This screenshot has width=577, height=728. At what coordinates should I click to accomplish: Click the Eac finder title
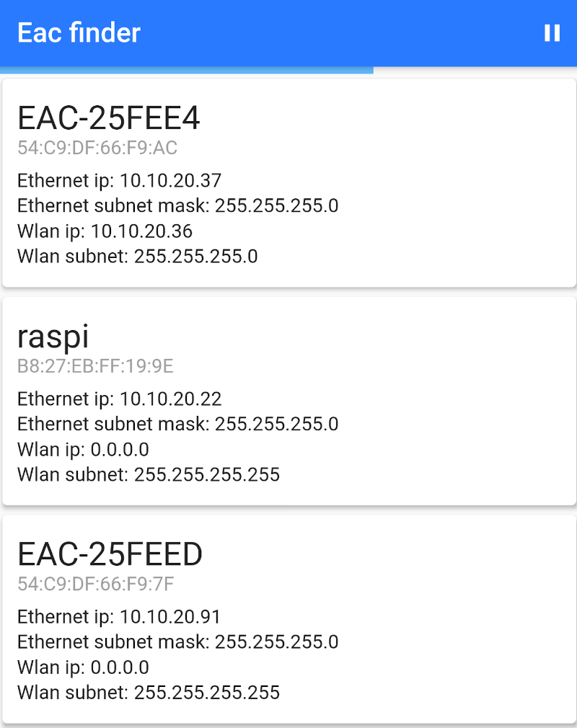coord(79,33)
